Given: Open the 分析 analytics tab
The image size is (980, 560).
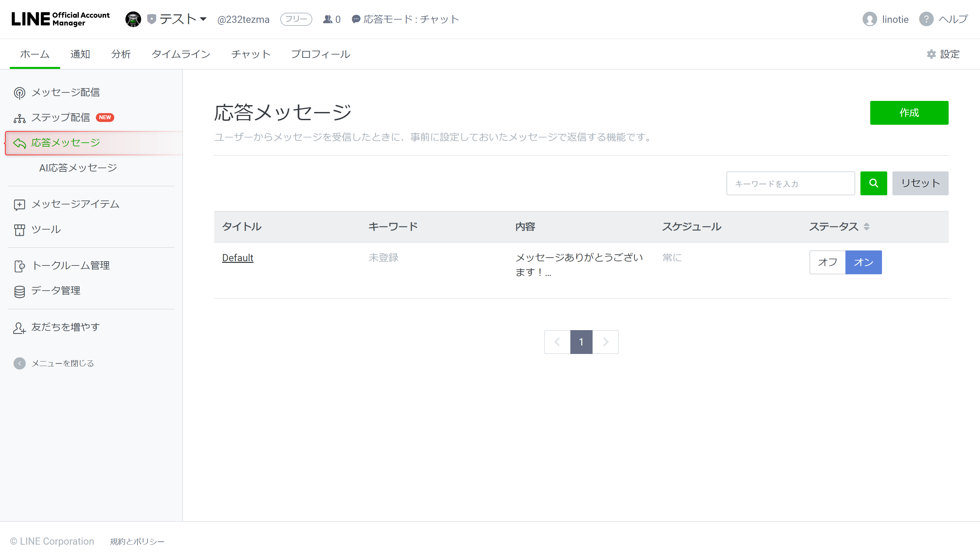Looking at the screenshot, I should [x=121, y=54].
